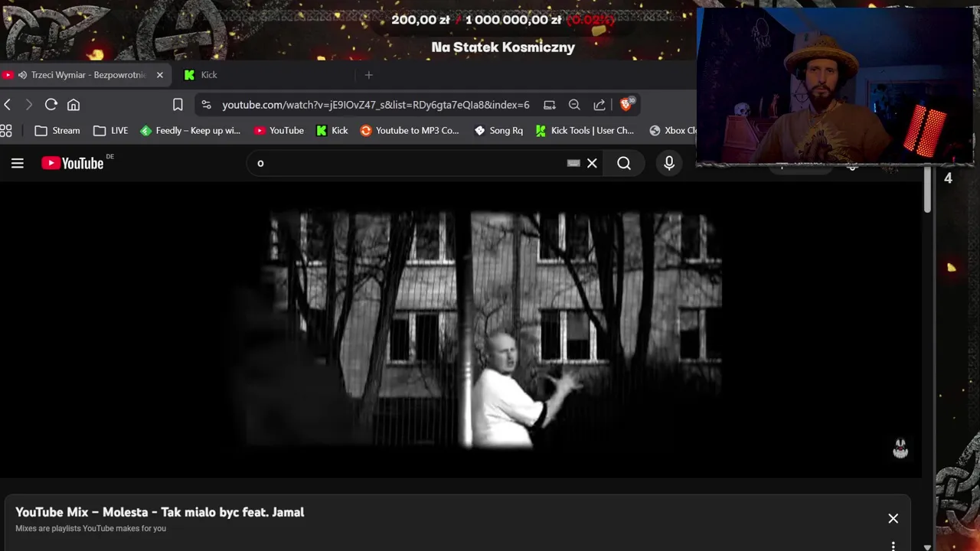The width and height of the screenshot is (980, 551).
Task: Open the LIVE bookmarks folder
Action: tap(111, 131)
